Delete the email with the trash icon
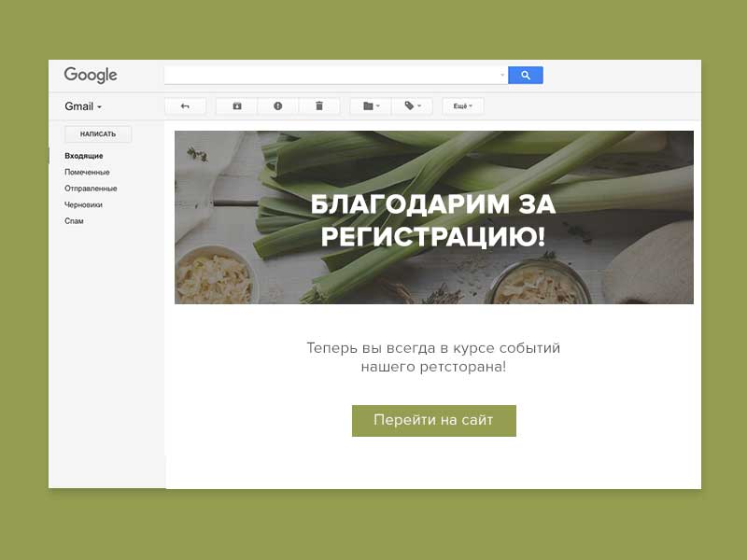 tap(319, 106)
